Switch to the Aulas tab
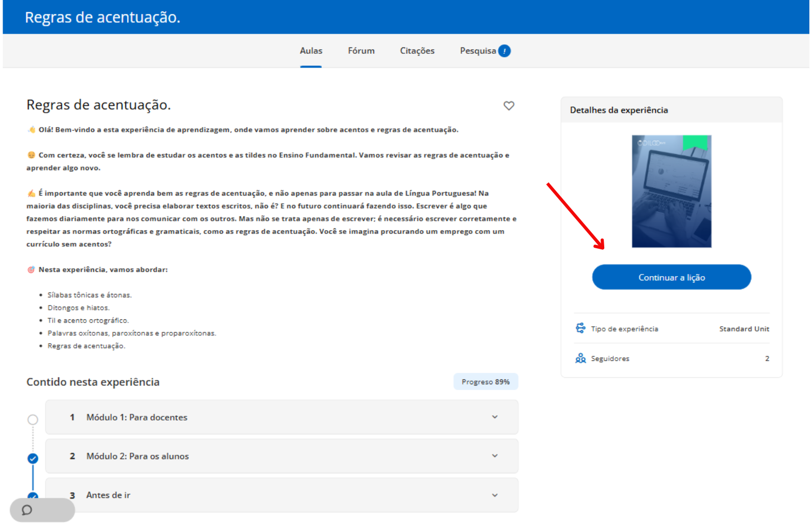 pyautogui.click(x=311, y=51)
